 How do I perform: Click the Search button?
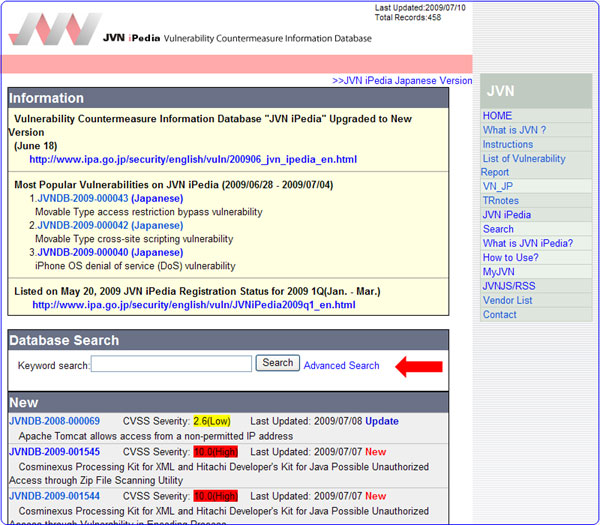277,363
